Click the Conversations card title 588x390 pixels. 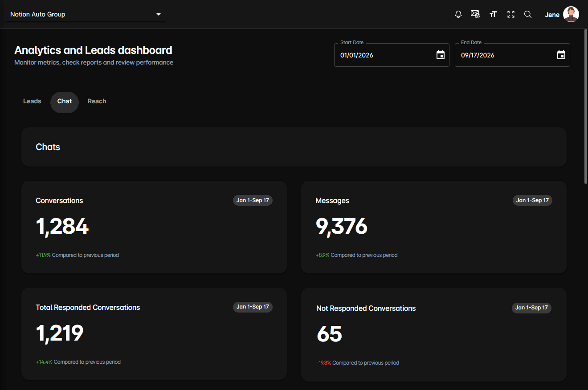tap(59, 200)
